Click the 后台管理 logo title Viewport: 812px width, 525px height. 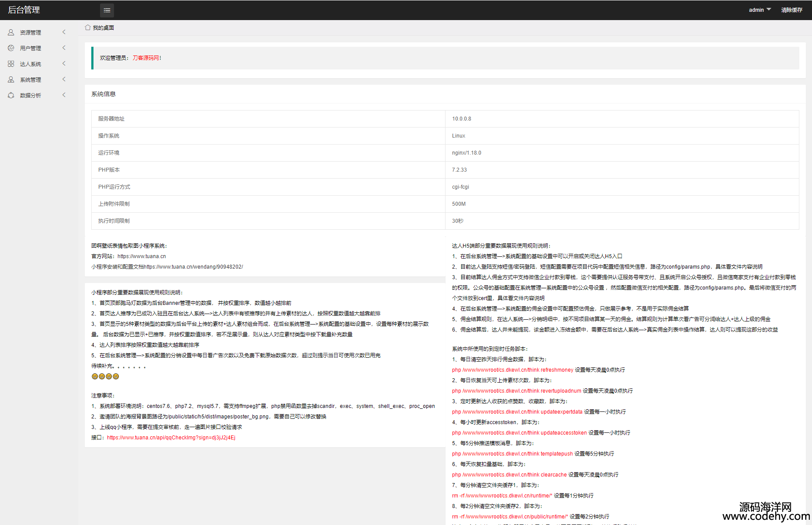24,10
